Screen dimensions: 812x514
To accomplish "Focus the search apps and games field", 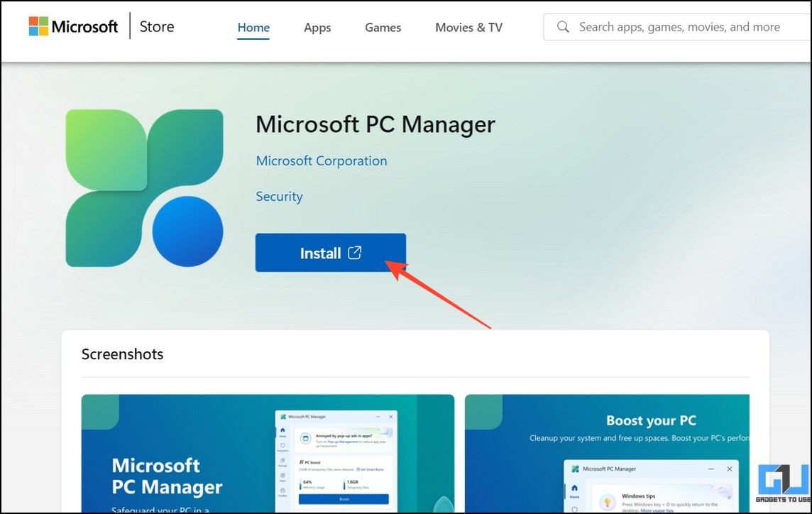I will coord(677,27).
